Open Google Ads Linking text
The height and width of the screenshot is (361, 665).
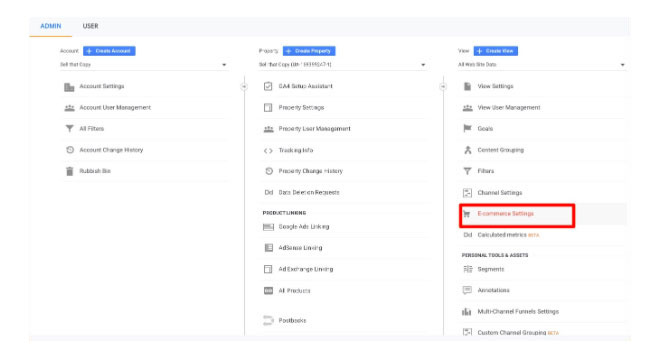pyautogui.click(x=304, y=227)
